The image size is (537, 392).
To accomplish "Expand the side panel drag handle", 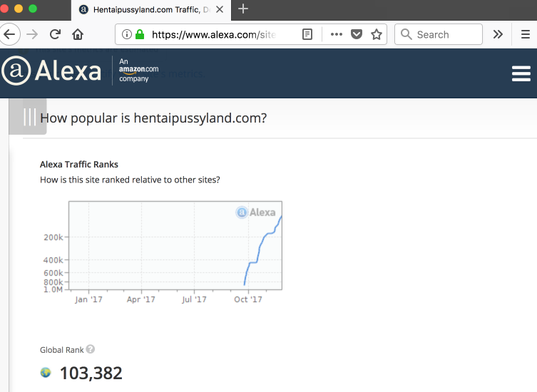I will [x=29, y=117].
